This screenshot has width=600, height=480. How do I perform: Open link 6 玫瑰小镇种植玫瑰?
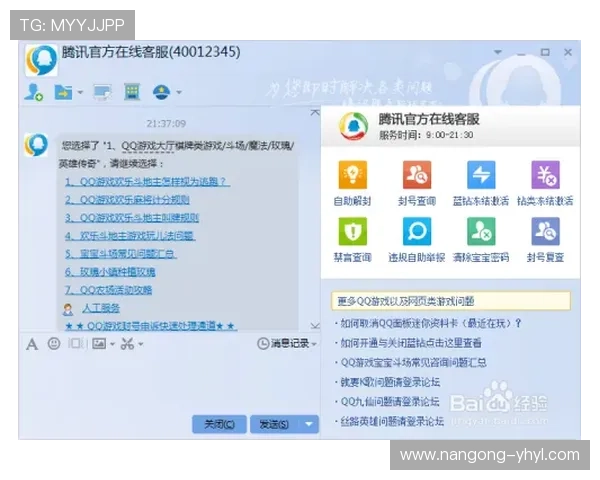[110, 272]
